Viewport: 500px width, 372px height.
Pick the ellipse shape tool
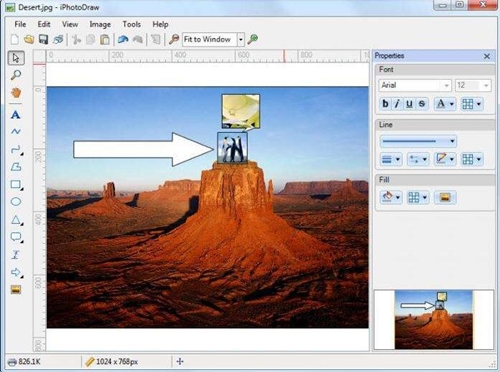click(16, 202)
